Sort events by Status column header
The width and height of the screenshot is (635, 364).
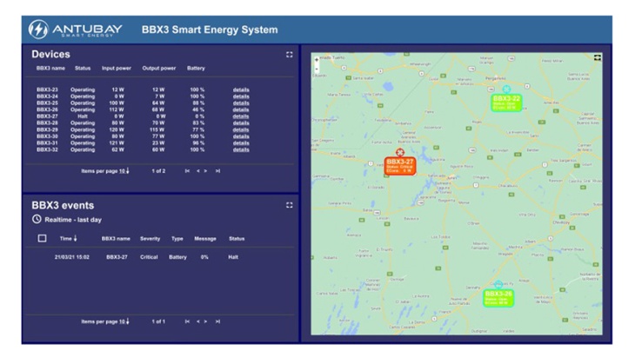point(237,239)
